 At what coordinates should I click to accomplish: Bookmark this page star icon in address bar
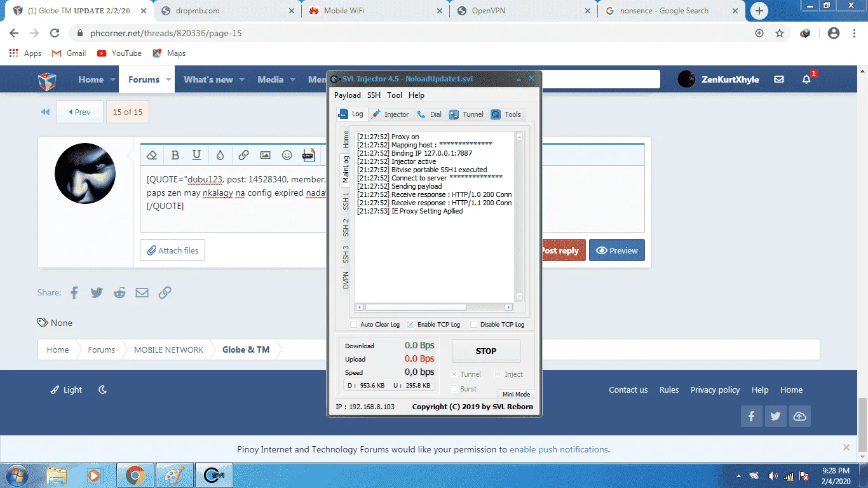coord(780,33)
